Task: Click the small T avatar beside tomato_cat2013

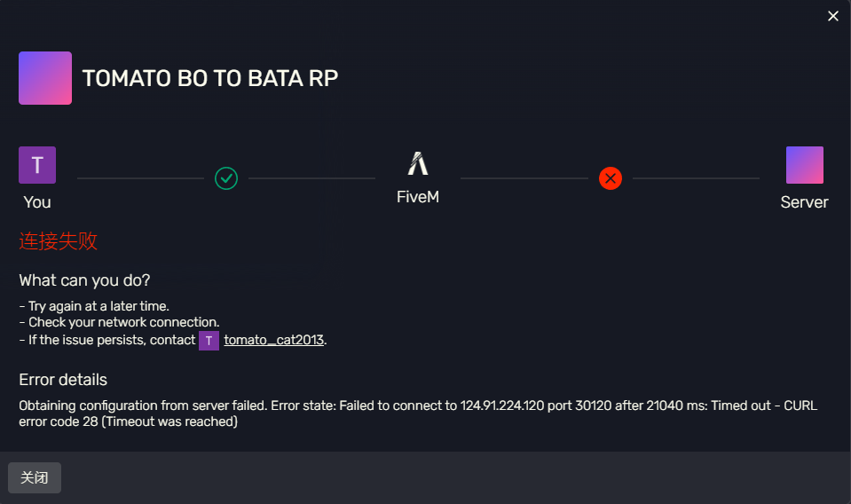Action: coord(209,341)
